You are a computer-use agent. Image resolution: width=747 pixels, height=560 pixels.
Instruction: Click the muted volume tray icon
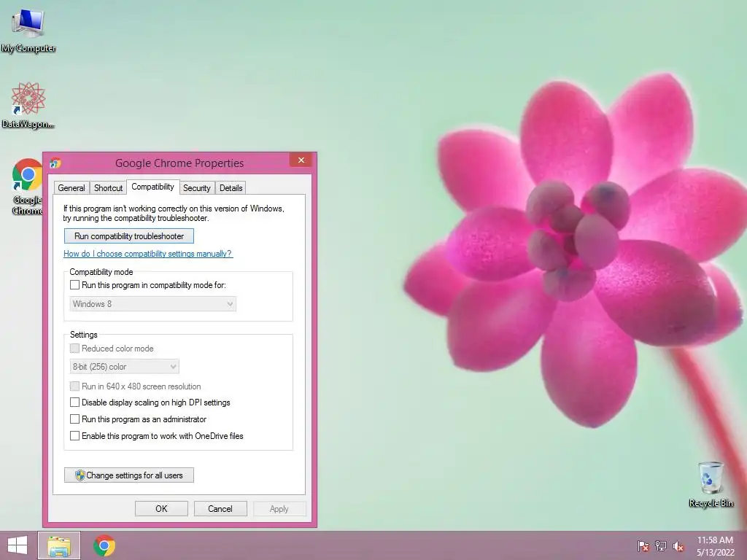click(678, 546)
